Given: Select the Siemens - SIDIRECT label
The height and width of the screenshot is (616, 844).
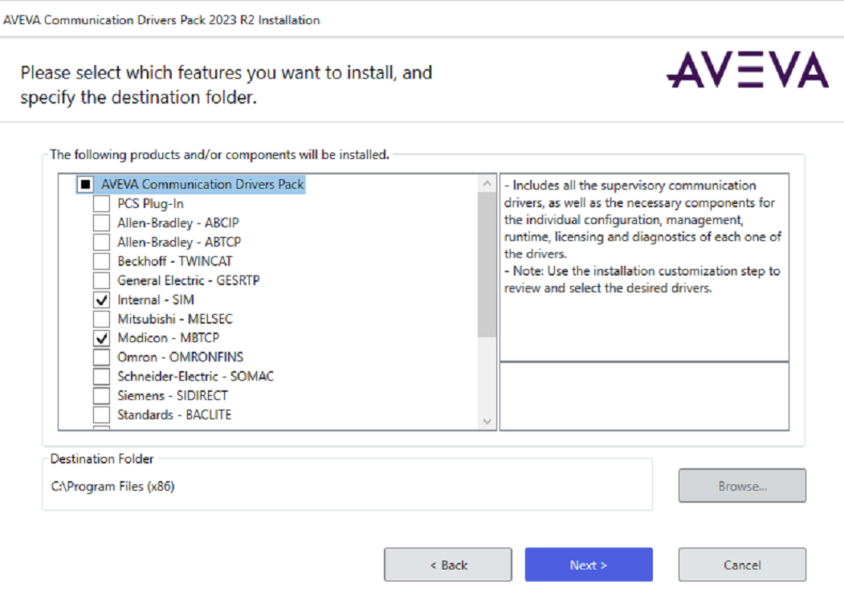Looking at the screenshot, I should (173, 396).
